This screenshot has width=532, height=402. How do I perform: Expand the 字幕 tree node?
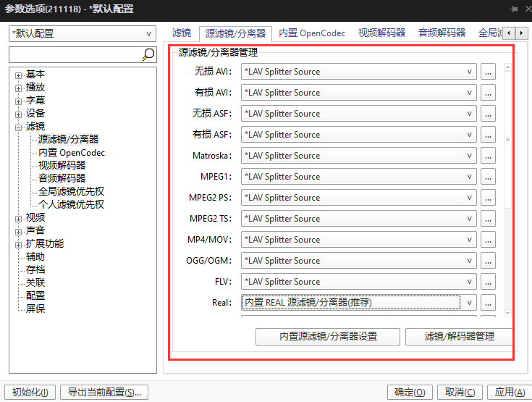click(18, 101)
